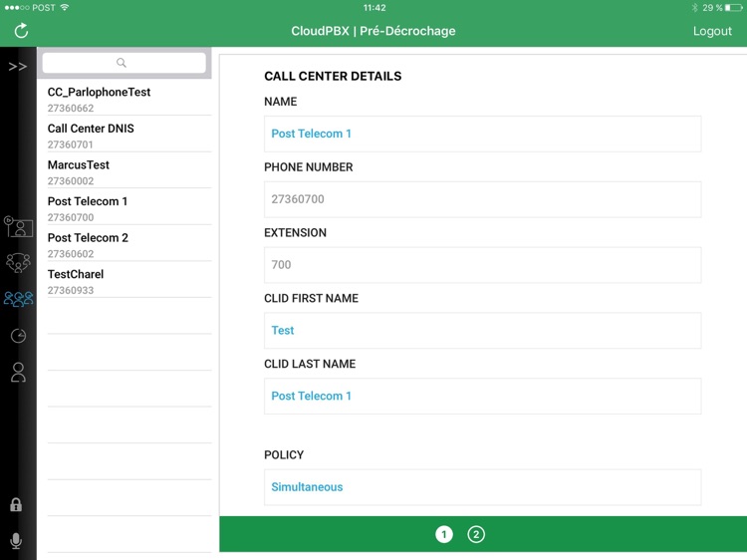Image resolution: width=747 pixels, height=560 pixels.
Task: Select TestCharel call center
Action: click(x=129, y=282)
